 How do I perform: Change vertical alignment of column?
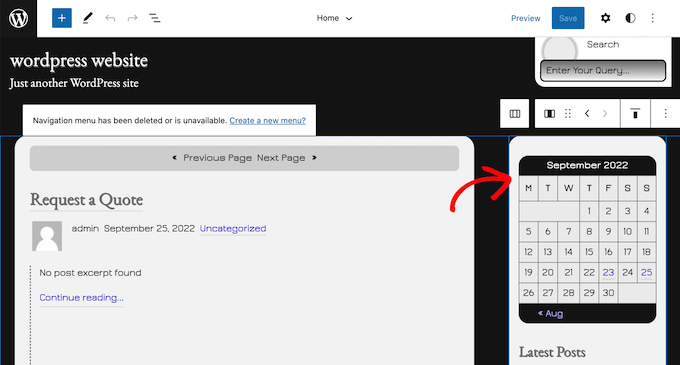click(x=635, y=114)
